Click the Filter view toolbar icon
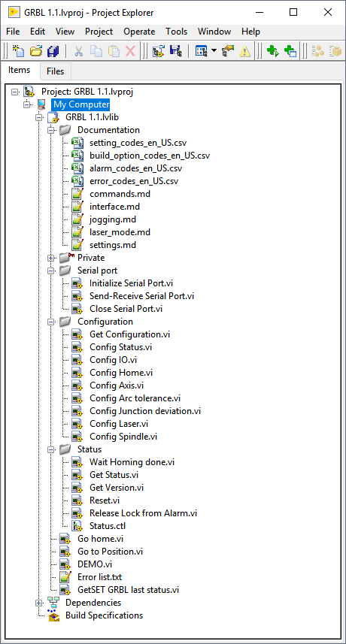This screenshot has width=346, height=644. (201, 51)
